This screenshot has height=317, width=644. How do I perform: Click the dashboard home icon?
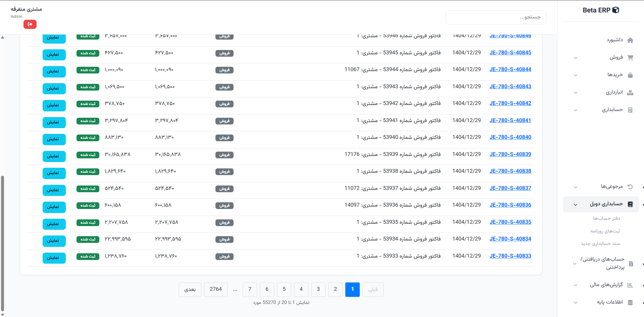coord(630,40)
